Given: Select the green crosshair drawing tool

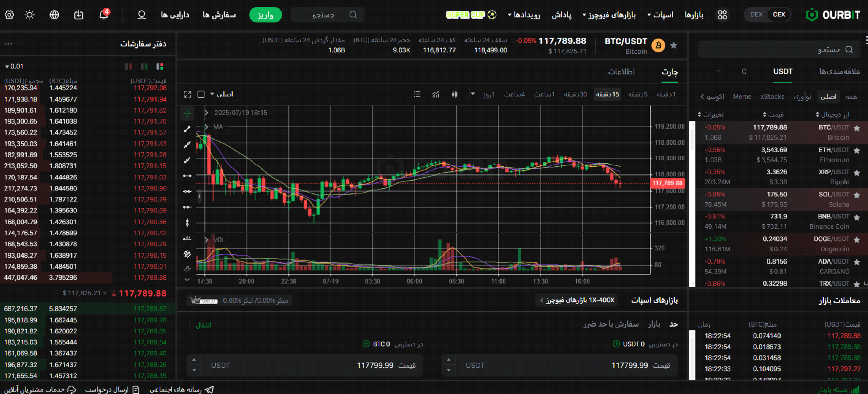Looking at the screenshot, I should pos(187,113).
